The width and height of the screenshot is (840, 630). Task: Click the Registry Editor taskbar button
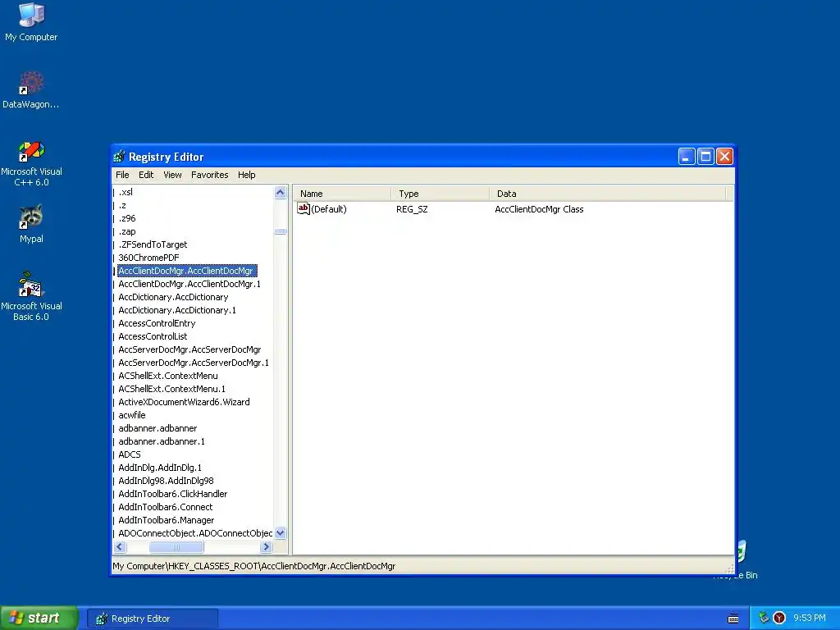pyautogui.click(x=153, y=619)
